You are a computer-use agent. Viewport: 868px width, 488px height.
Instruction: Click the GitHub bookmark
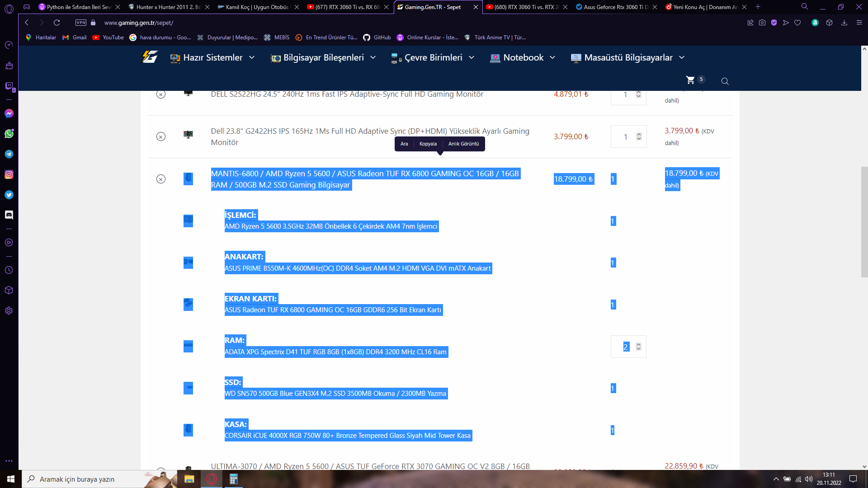[x=377, y=38]
